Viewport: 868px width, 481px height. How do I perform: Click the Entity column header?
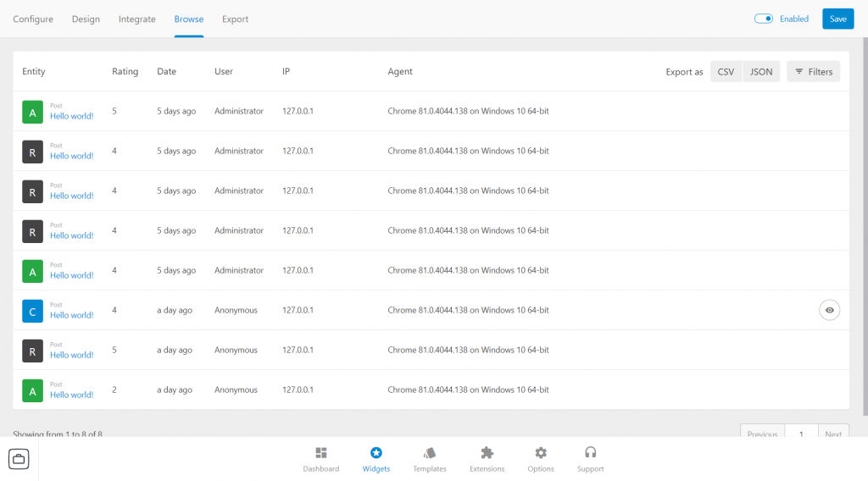pos(34,71)
